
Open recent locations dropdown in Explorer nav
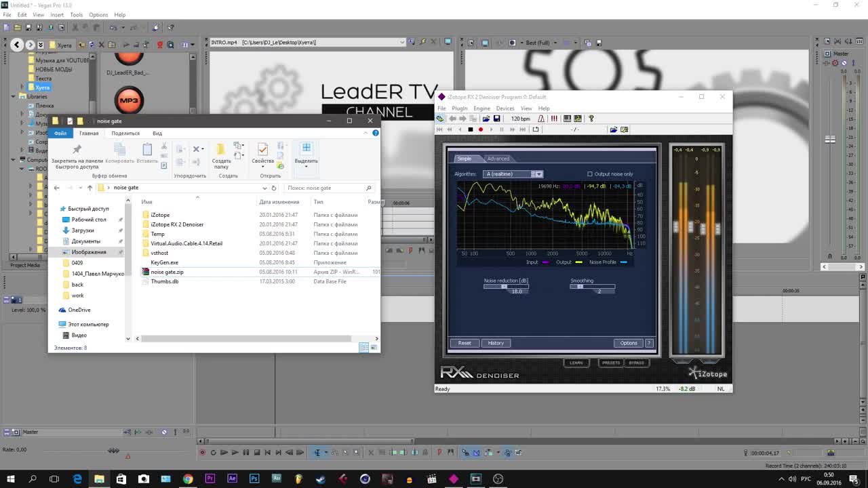(80, 188)
